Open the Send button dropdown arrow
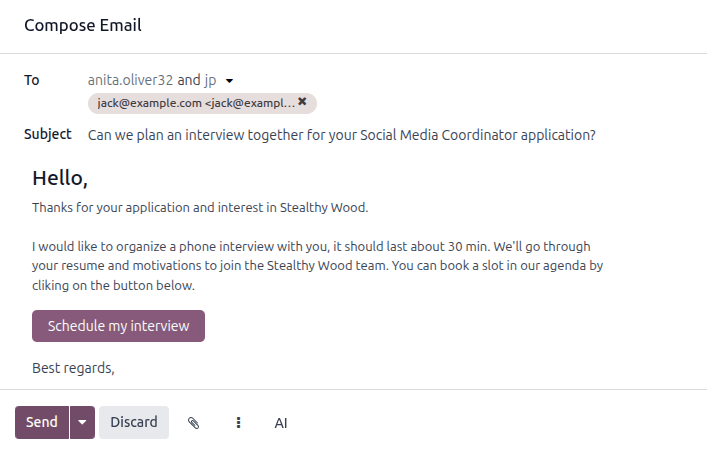 [x=82, y=423]
